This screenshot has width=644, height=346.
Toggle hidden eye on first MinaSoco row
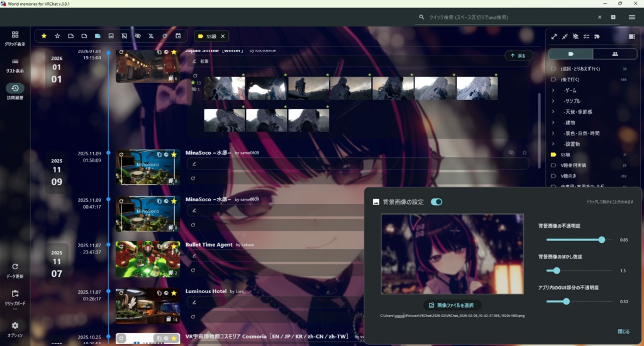click(511, 152)
